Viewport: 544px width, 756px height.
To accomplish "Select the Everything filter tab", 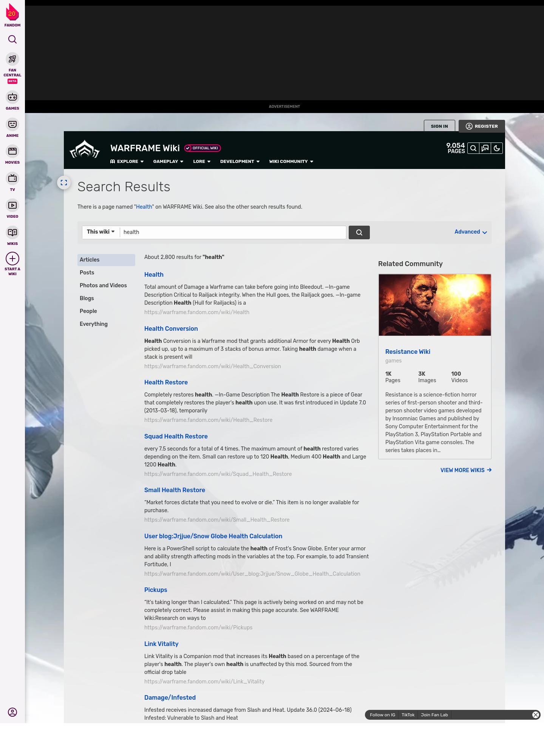I will tap(106, 324).
